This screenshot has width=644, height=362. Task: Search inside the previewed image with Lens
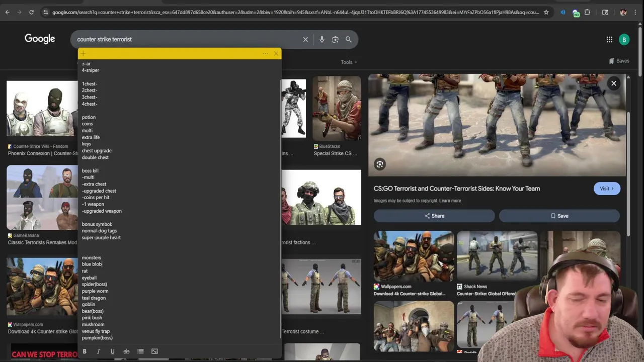pos(380,164)
